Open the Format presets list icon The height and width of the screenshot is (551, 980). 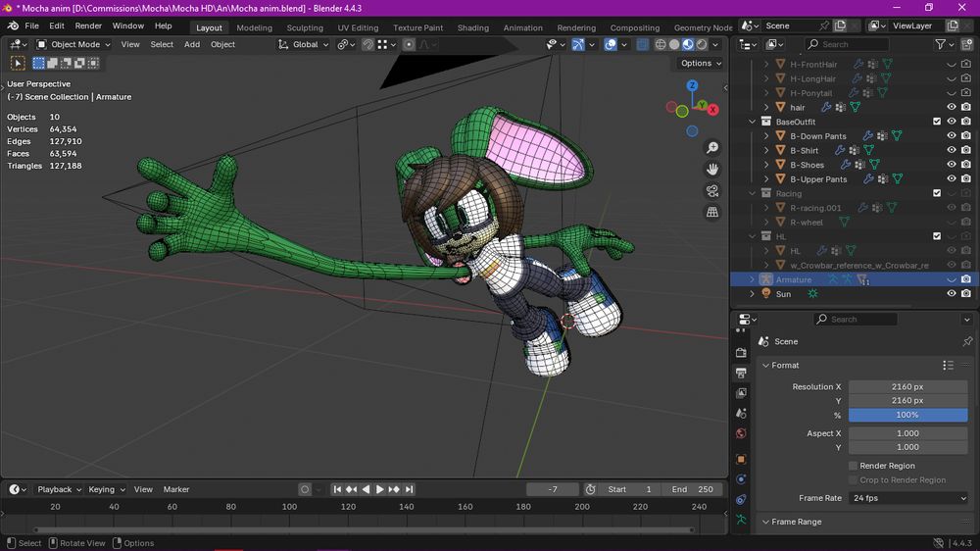[948, 366]
